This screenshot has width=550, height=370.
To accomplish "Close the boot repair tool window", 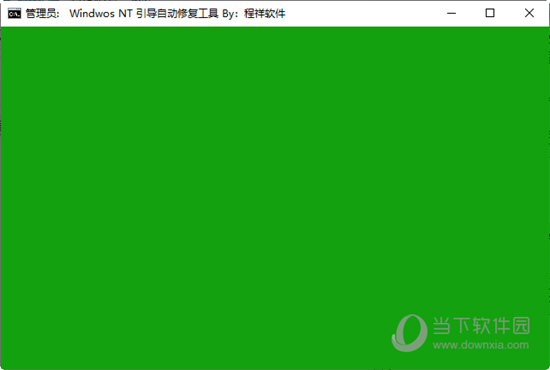I will [529, 13].
